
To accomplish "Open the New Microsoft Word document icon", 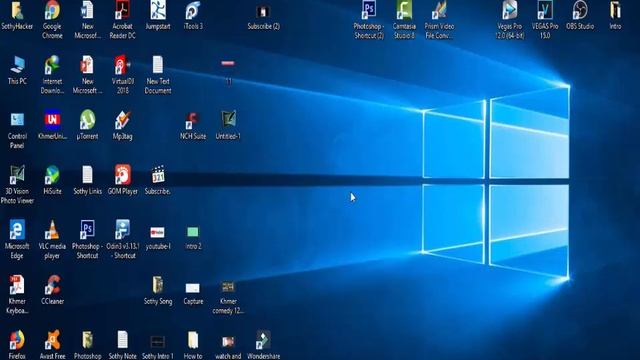I will click(x=87, y=11).
